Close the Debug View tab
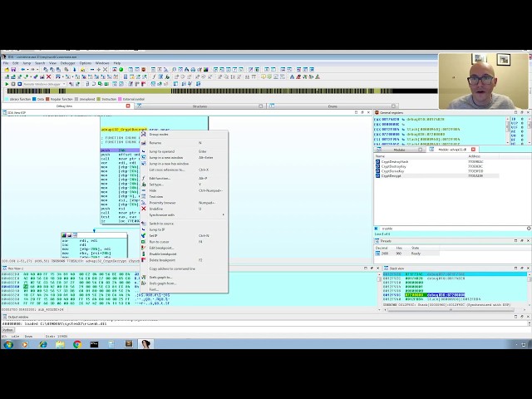Screen dimensions: 532x399 tap(128, 106)
